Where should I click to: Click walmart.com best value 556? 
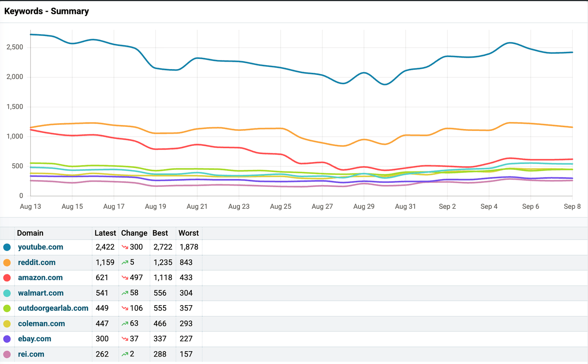click(x=160, y=293)
